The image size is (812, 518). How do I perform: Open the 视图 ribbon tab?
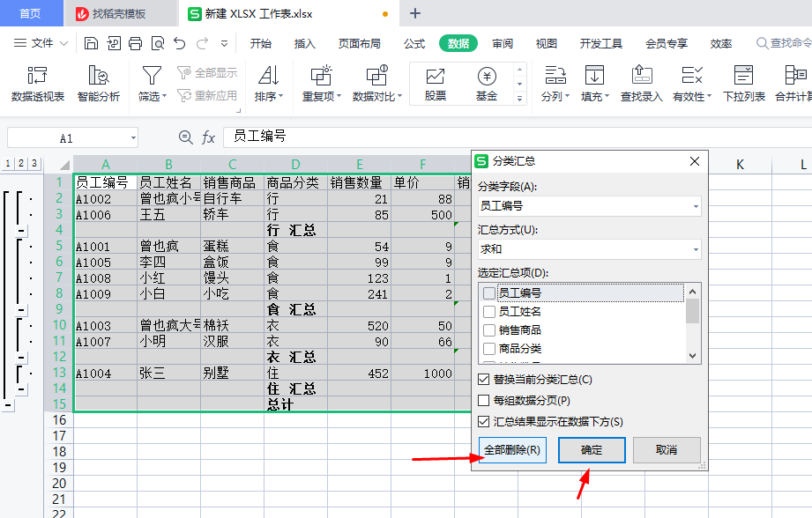[x=547, y=43]
